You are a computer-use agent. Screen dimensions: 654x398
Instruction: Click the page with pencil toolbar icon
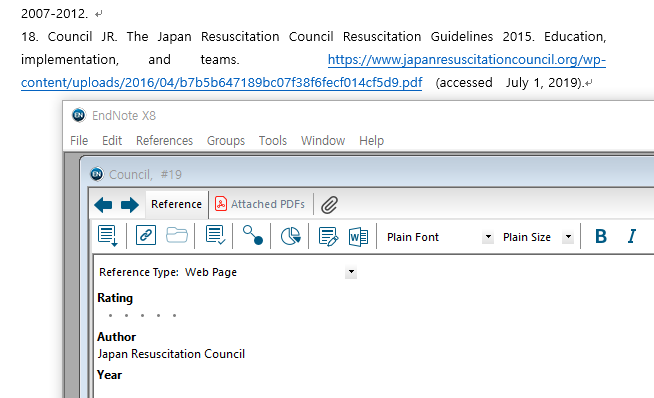point(328,237)
